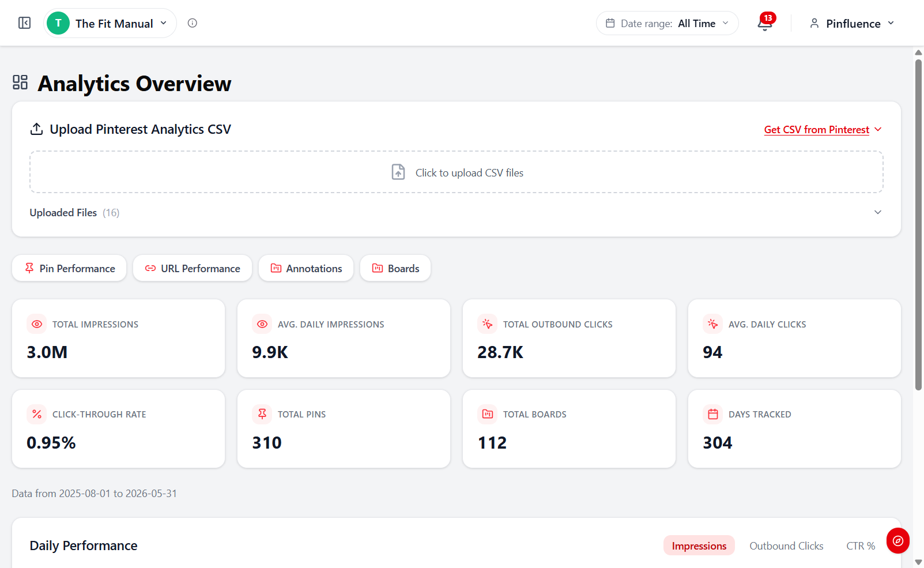The image size is (924, 568).
Task: Click calendar icon on Days Tracked
Action: pos(713,414)
